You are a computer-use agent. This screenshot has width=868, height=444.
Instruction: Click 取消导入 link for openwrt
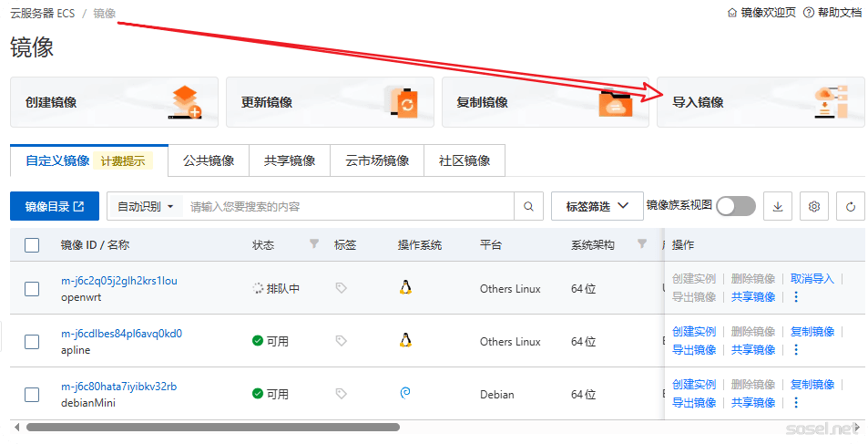(x=812, y=279)
